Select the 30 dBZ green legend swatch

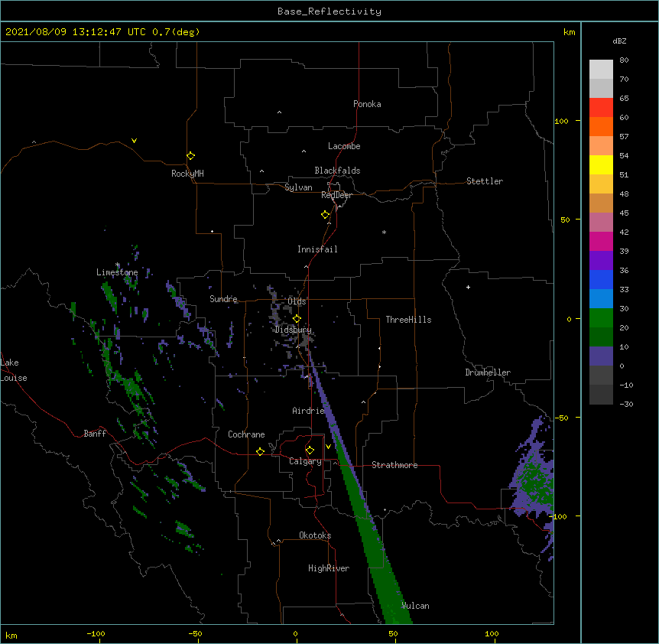click(x=601, y=317)
